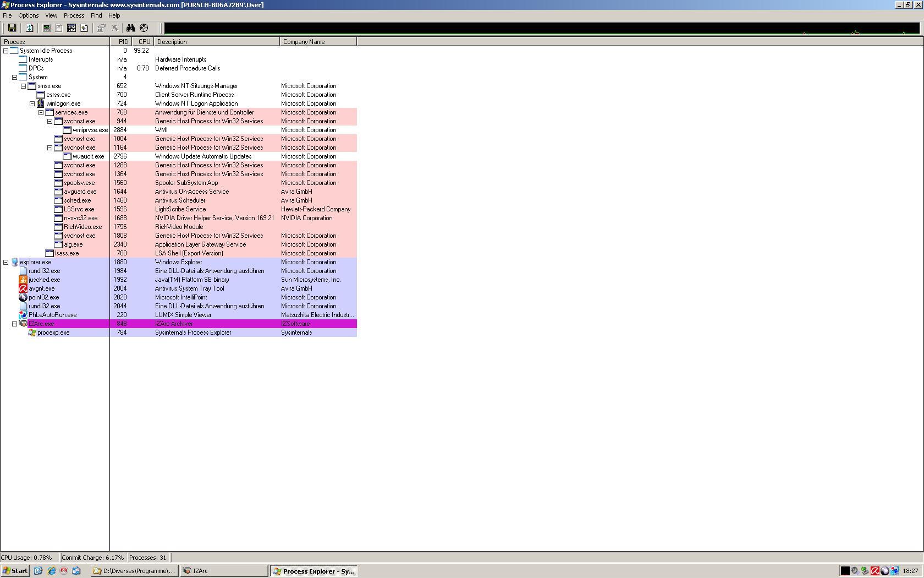
Task: Switch to D:\Diverses\Programme taskbar button
Action: [x=135, y=571]
